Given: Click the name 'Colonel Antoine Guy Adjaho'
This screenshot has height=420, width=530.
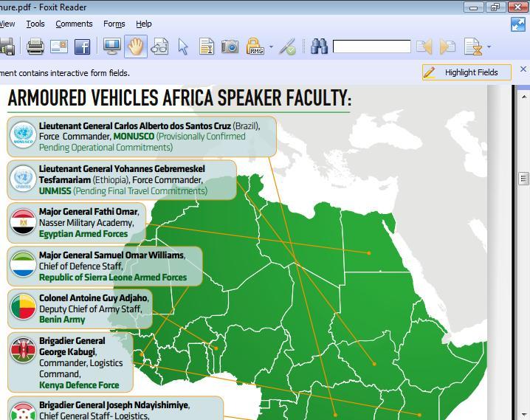Looking at the screenshot, I should point(93,298).
